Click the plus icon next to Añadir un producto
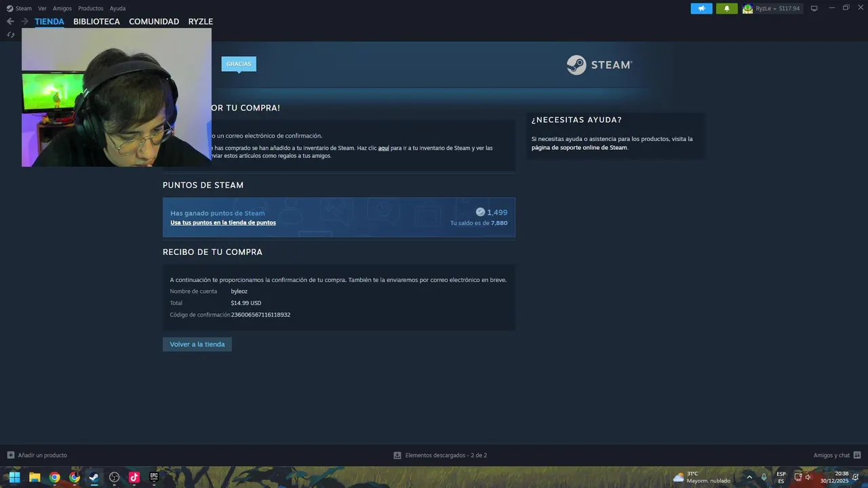Viewport: 868px width, 488px height. pos(10,455)
